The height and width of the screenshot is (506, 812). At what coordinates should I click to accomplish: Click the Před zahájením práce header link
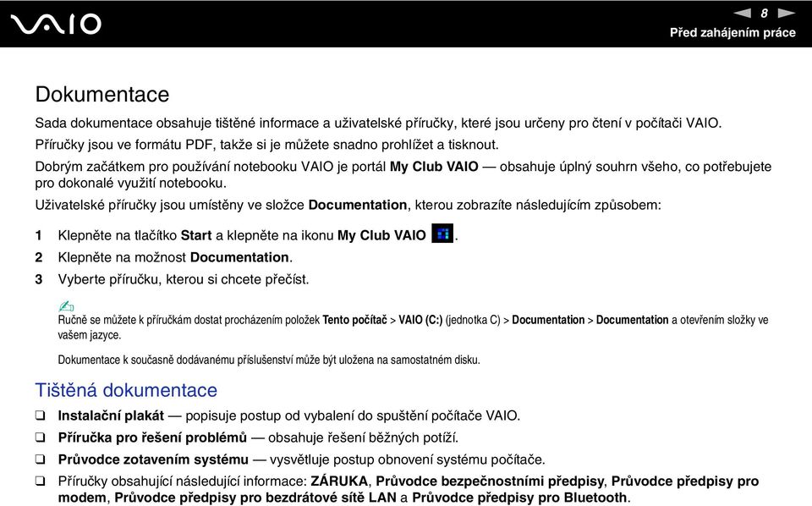[x=732, y=33]
